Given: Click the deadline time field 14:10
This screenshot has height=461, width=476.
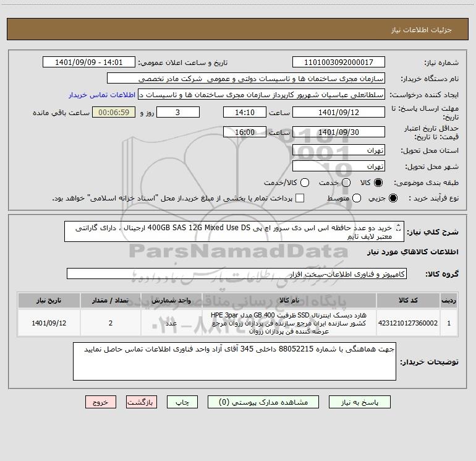Looking at the screenshot, I should pyautogui.click(x=245, y=112).
